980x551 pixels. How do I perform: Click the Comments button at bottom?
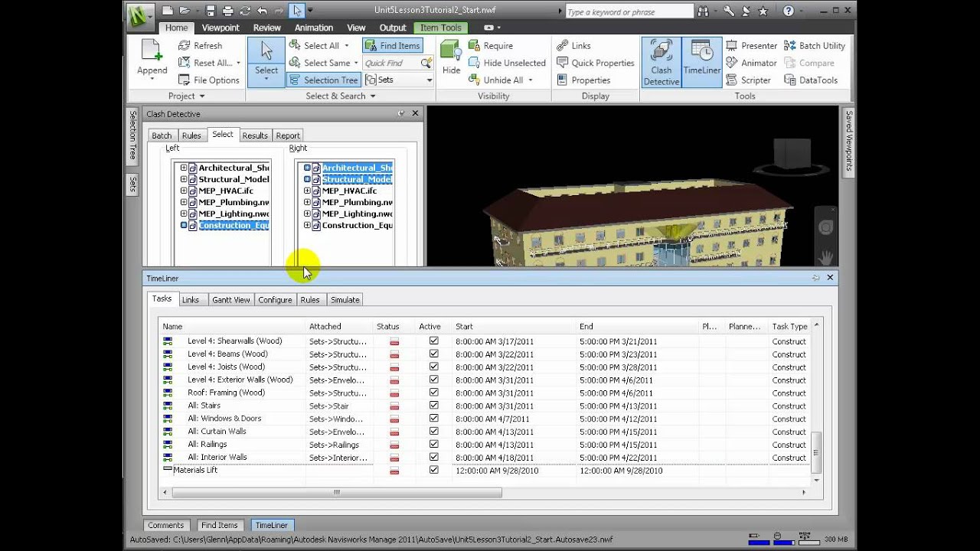tap(166, 525)
